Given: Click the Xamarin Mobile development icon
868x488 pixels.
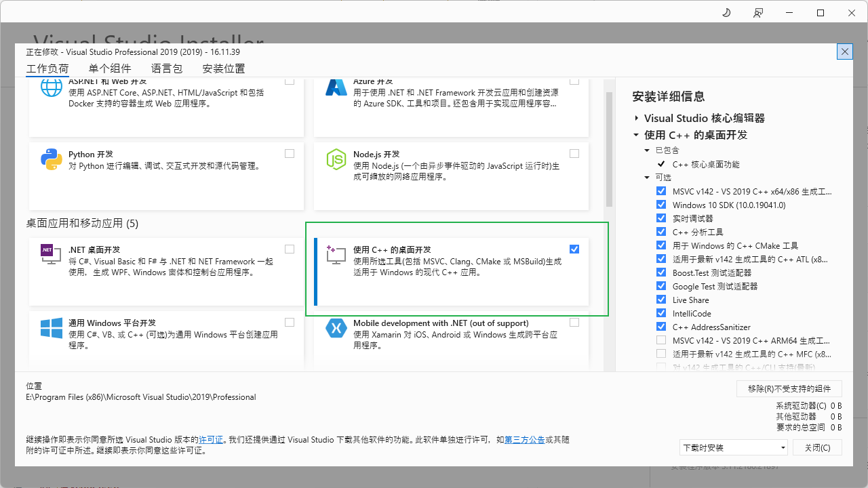Looking at the screenshot, I should tap(336, 328).
